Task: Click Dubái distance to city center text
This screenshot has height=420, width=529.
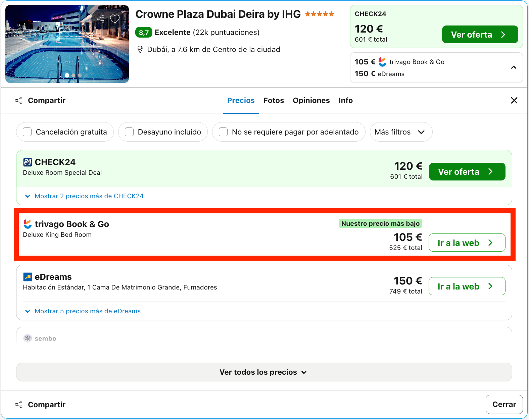Action: pyautogui.click(x=213, y=50)
